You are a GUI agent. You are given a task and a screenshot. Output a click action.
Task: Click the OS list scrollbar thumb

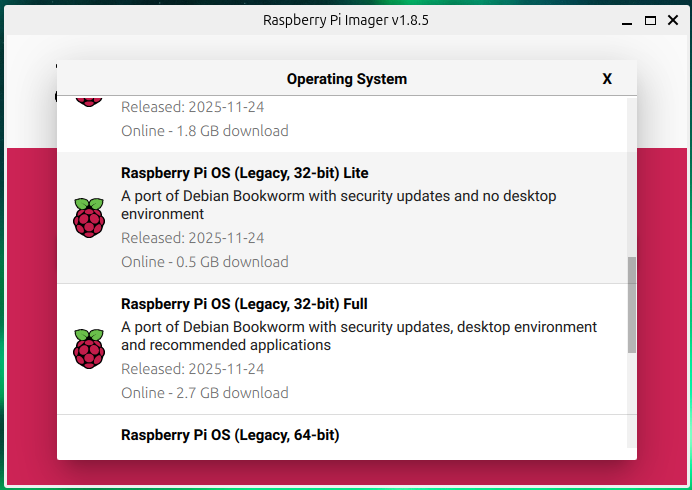tap(631, 305)
